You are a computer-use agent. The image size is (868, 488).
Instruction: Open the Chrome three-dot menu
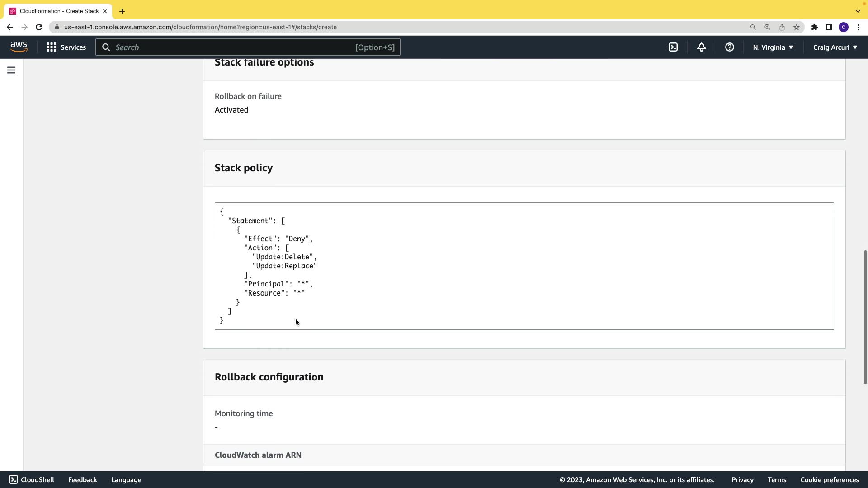[858, 27]
